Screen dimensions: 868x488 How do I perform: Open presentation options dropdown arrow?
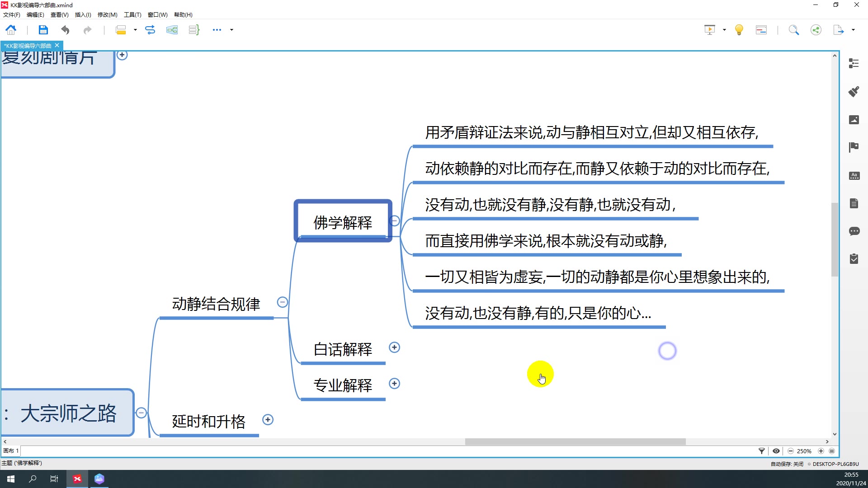[x=724, y=30]
